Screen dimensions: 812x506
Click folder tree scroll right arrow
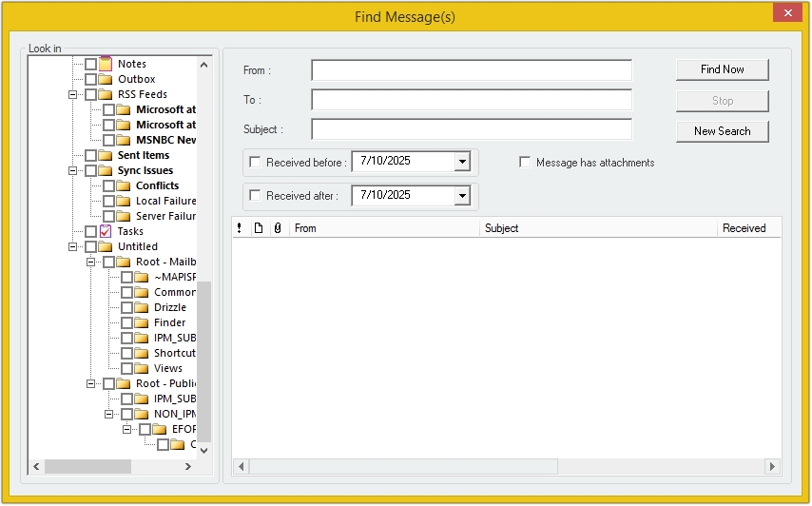pyautogui.click(x=188, y=467)
